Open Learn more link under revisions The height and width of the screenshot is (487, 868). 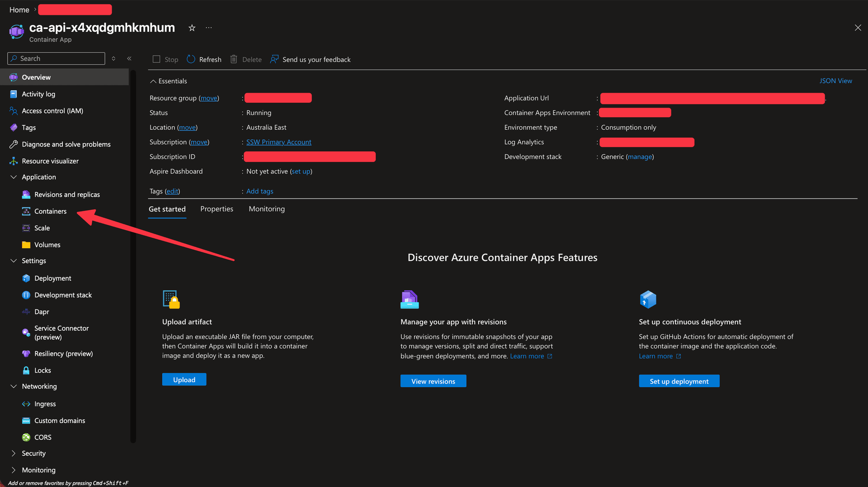coord(531,356)
